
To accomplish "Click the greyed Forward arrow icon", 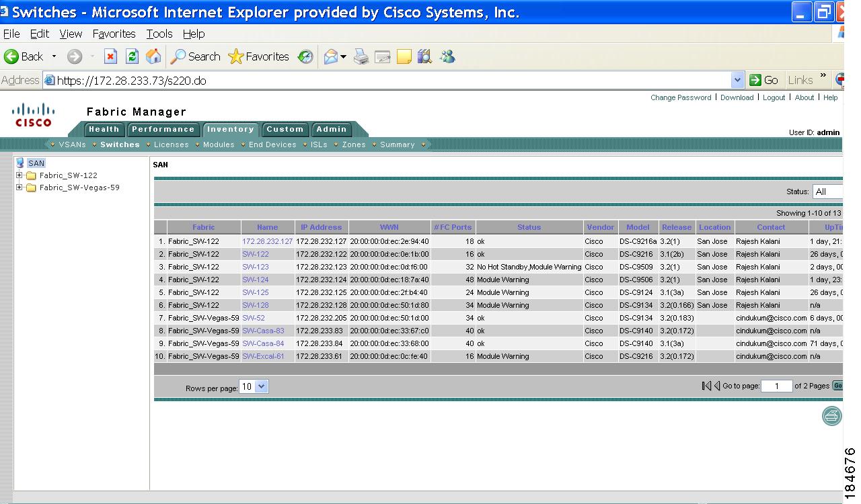I will [x=75, y=57].
